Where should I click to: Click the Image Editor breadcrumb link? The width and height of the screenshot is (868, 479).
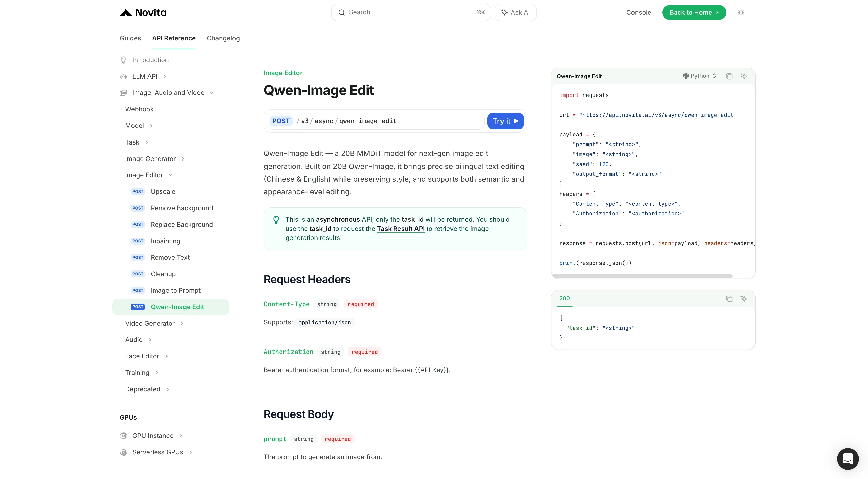[283, 73]
